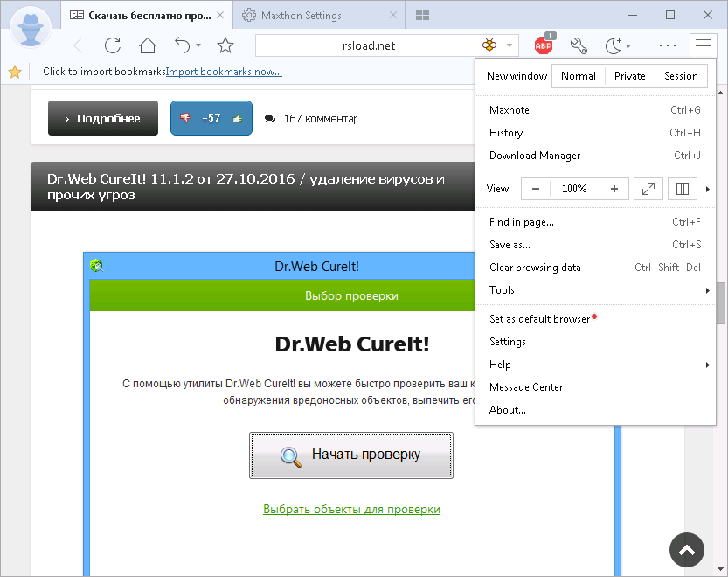Click the rsload.net address field
The image size is (728, 577).
click(x=369, y=45)
